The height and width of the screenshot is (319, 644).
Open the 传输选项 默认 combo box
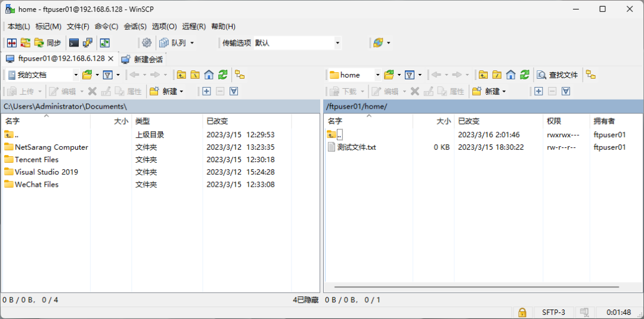coord(298,43)
